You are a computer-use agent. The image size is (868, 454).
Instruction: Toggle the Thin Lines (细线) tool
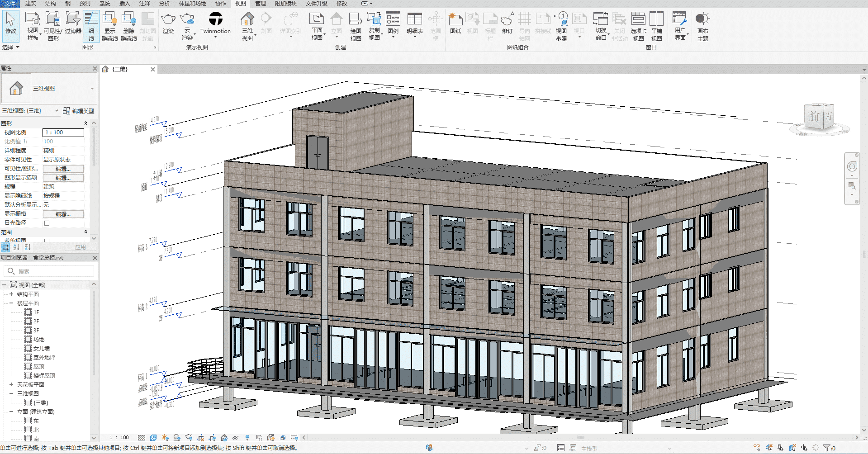[91, 26]
